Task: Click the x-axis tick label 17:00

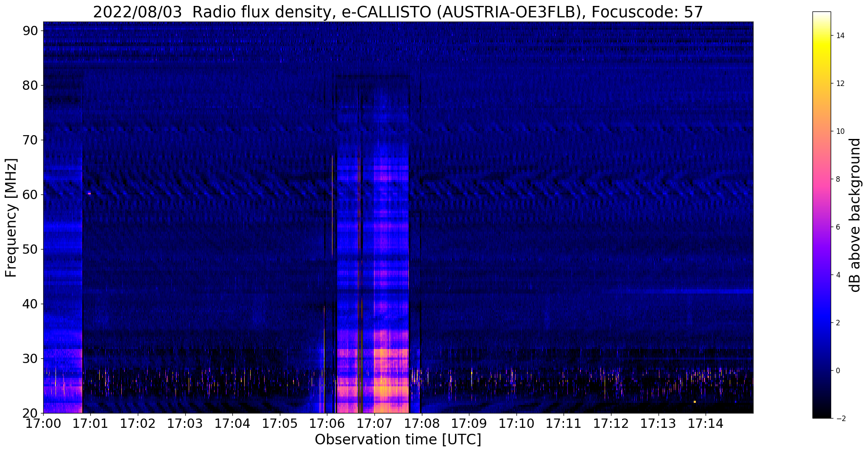Action: pyautogui.click(x=43, y=423)
